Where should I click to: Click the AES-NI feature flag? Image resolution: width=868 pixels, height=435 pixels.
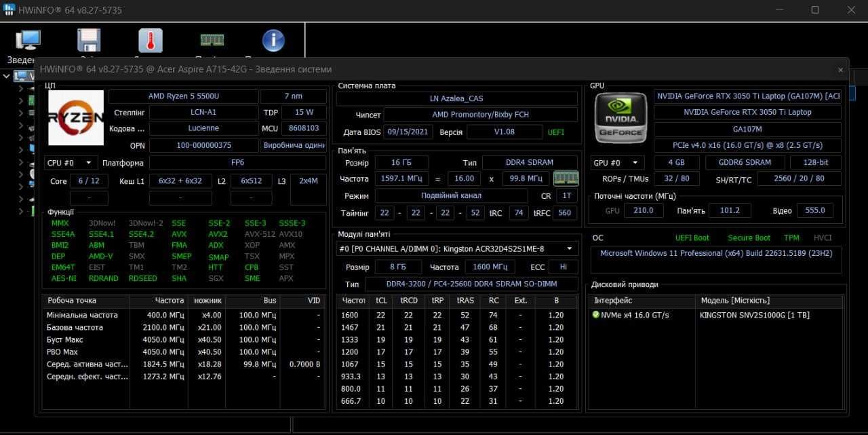[x=63, y=278]
